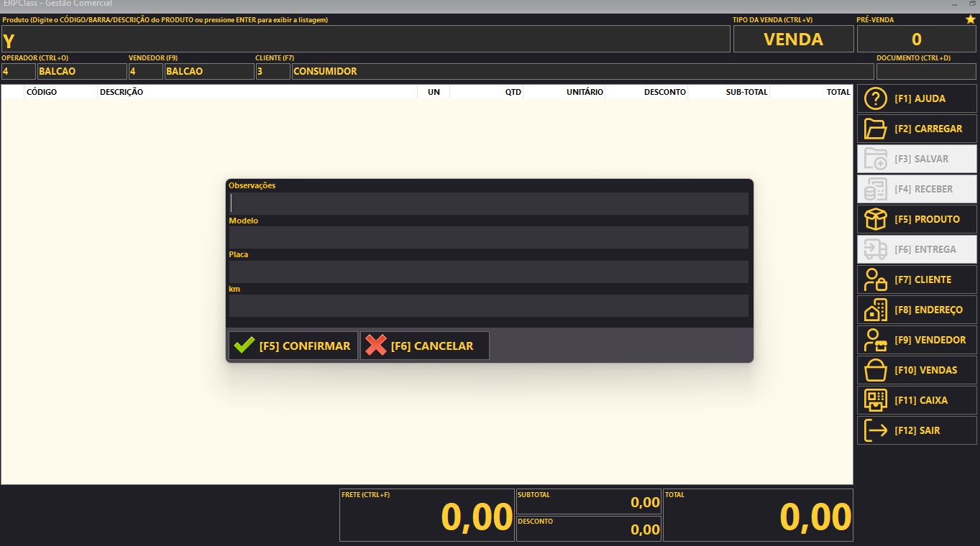Select the F9 Vendedor salesperson icon
Image resolution: width=980 pixels, height=546 pixels.
point(875,341)
